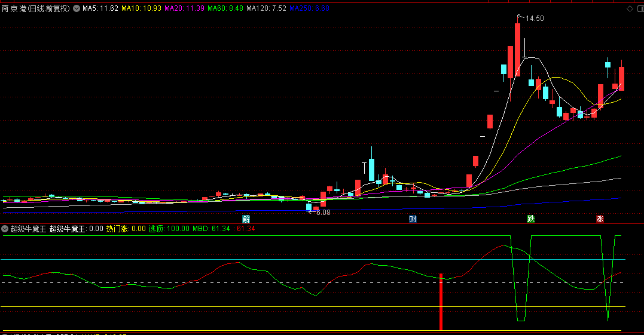Click the 14.50 highest price label
The image size is (644, 335).
coord(535,19)
